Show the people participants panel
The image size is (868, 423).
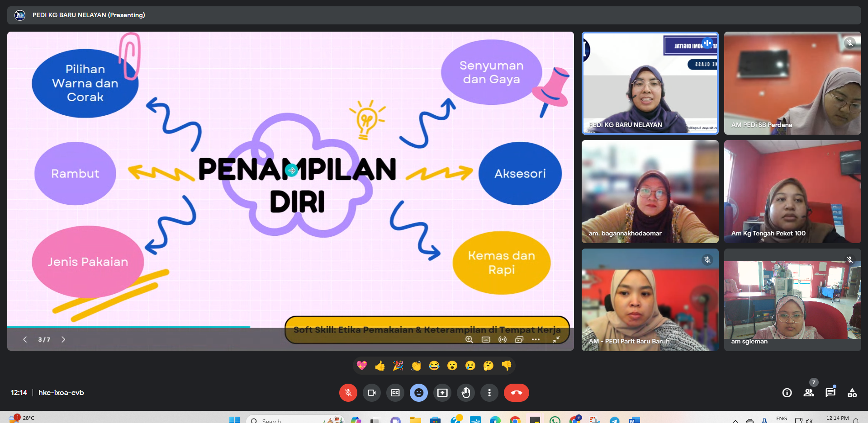[x=809, y=393]
